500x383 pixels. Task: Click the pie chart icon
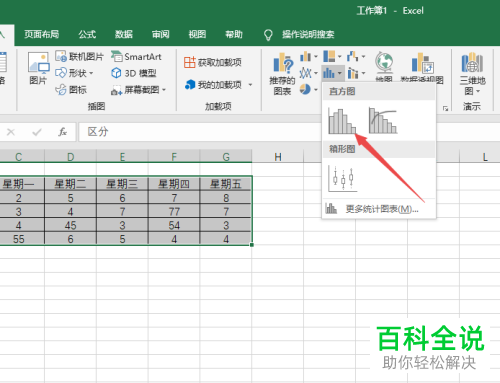(305, 89)
